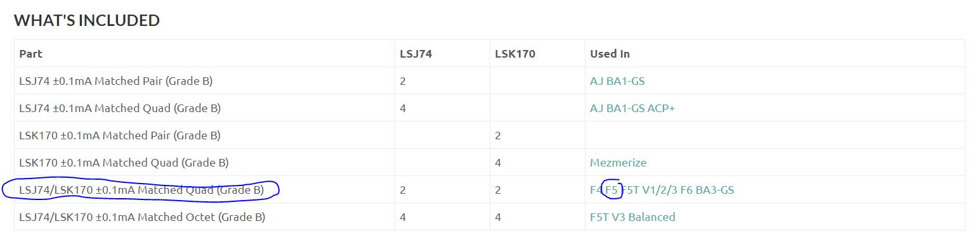Click the LSJ74 Matched Quad (Grade B) row
The height and width of the screenshot is (245, 980).
(489, 108)
